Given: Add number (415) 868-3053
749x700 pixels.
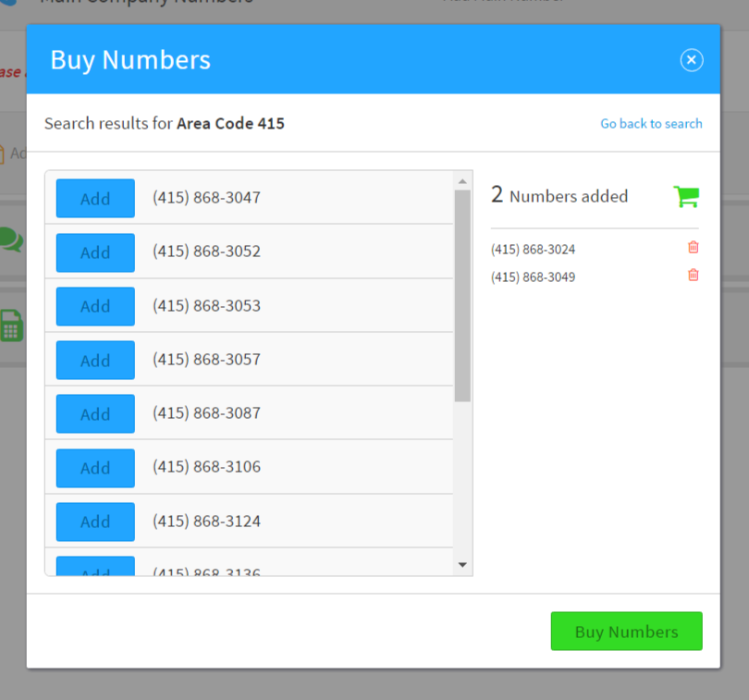Looking at the screenshot, I should tap(95, 306).
